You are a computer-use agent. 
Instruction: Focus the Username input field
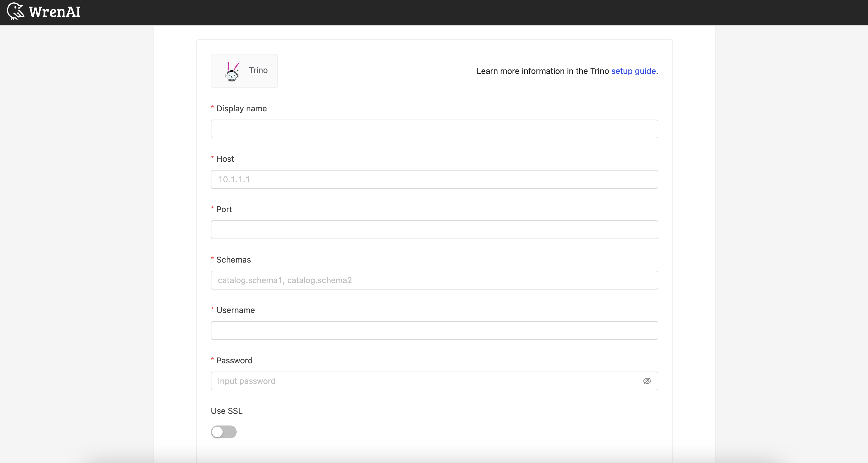coord(434,331)
